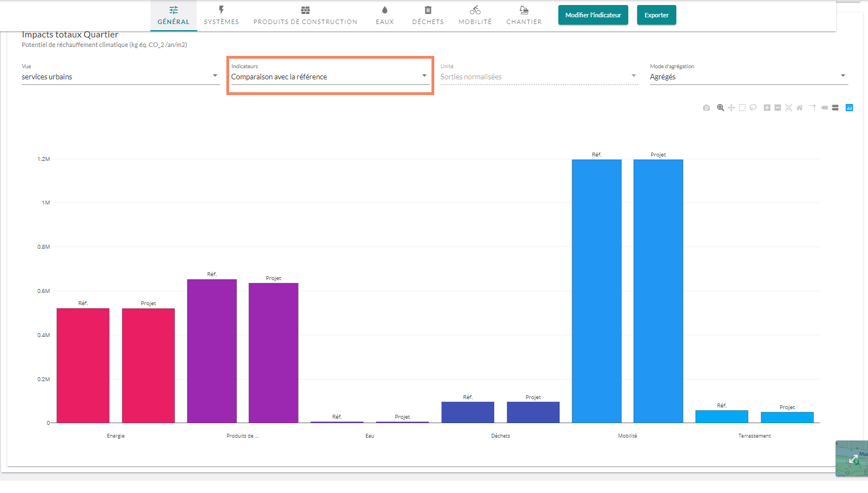Activate the Box Select tool

(x=742, y=108)
